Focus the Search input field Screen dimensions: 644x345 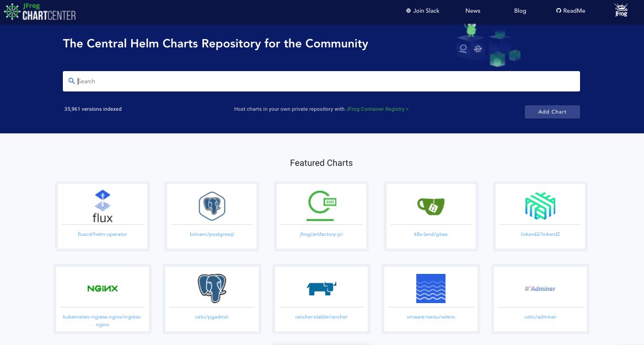coord(321,82)
